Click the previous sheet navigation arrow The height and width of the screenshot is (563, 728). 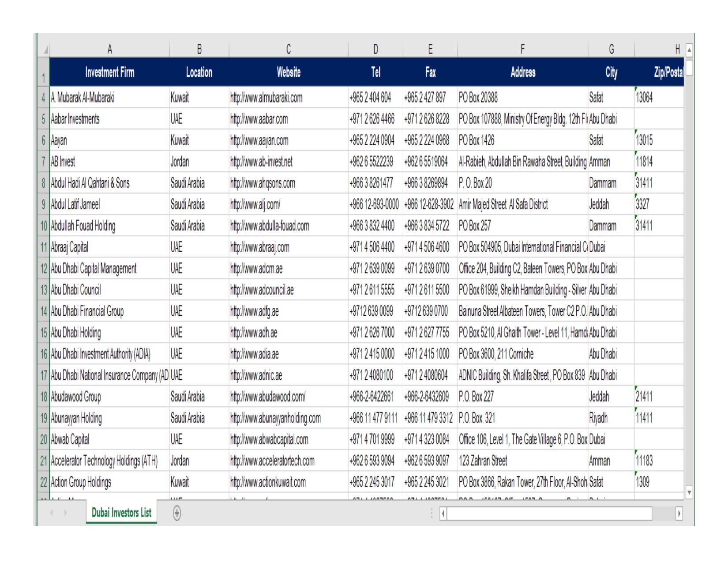[52, 512]
